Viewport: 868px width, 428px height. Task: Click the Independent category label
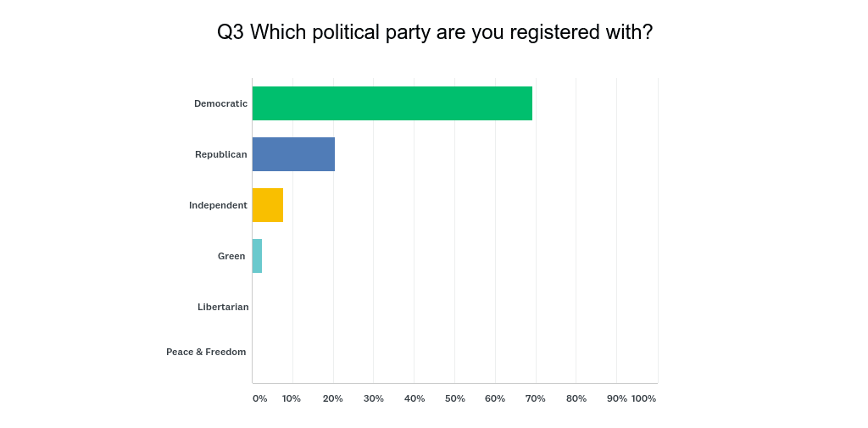click(x=218, y=205)
